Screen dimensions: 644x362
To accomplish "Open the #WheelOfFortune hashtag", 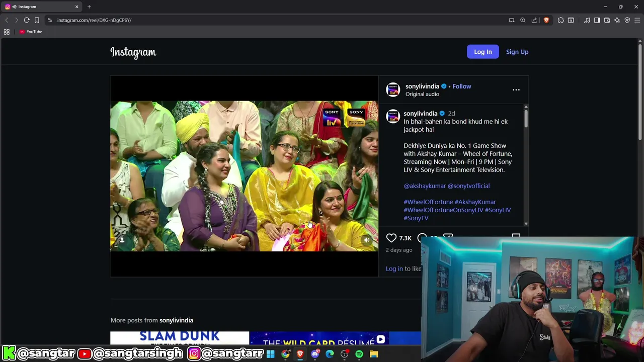I will coord(428,202).
